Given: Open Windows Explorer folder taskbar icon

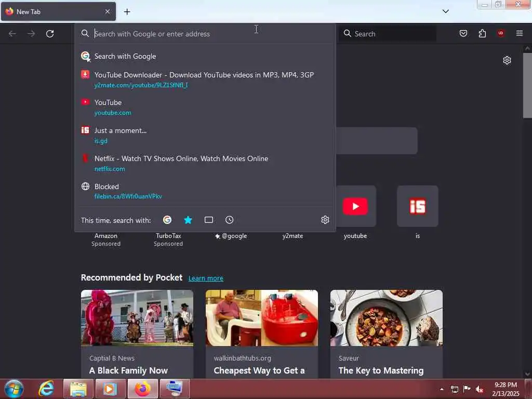Looking at the screenshot, I should 78,389.
